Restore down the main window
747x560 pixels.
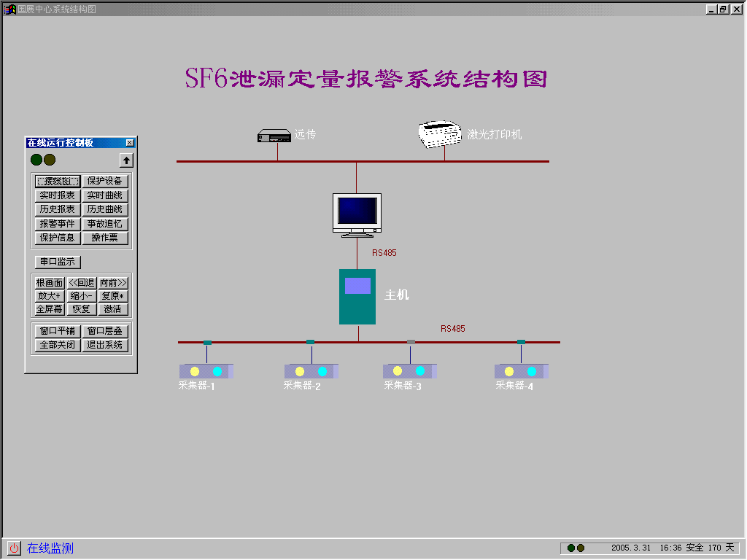724,9
